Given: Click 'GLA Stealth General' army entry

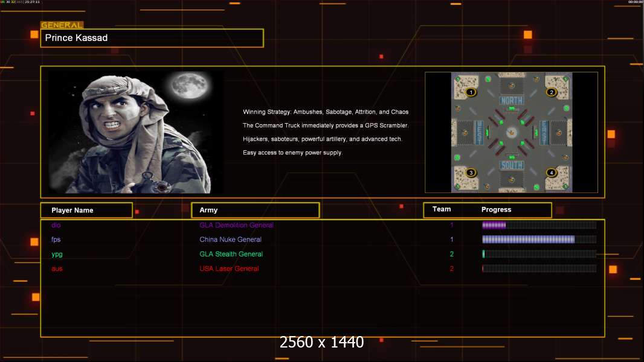Looking at the screenshot, I should coord(231,254).
